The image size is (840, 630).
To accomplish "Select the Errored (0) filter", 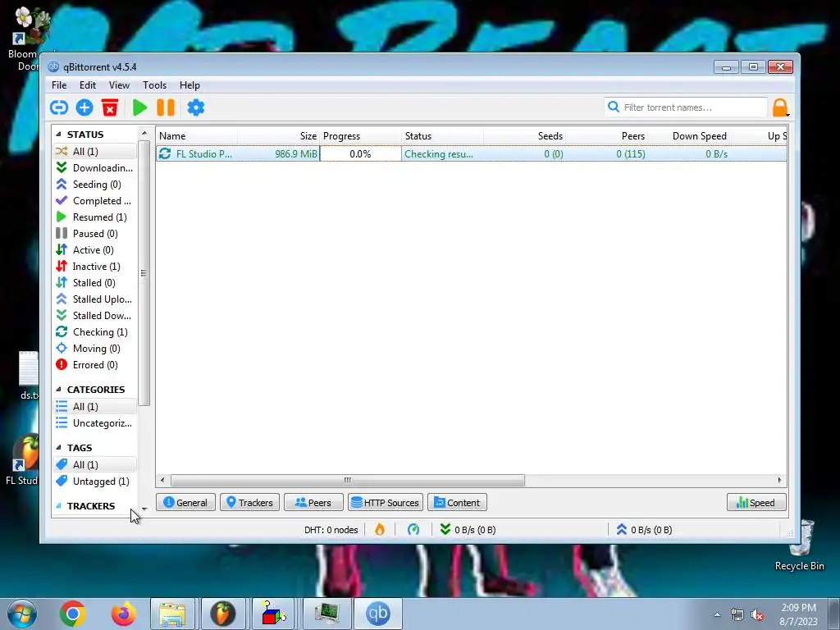I will click(x=95, y=365).
